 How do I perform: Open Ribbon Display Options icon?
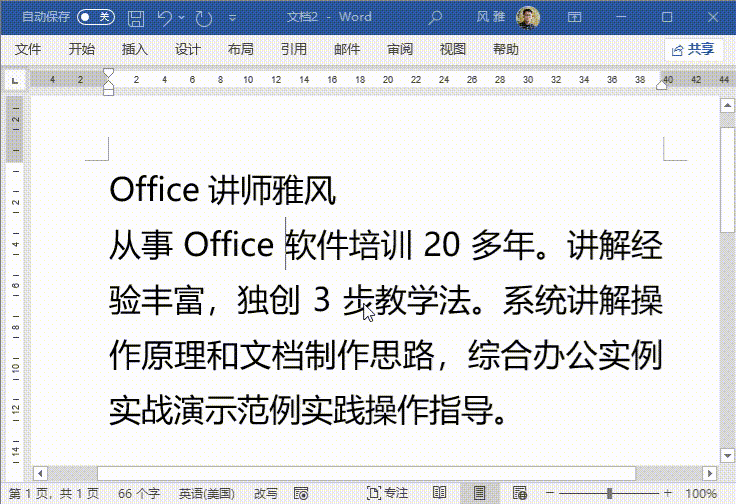(574, 17)
